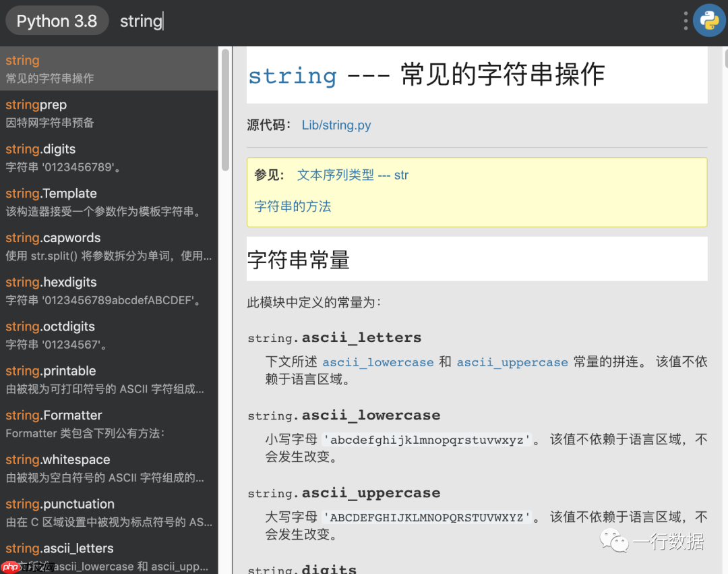Open the '字符串的方法' link
The height and width of the screenshot is (574, 728).
(293, 206)
